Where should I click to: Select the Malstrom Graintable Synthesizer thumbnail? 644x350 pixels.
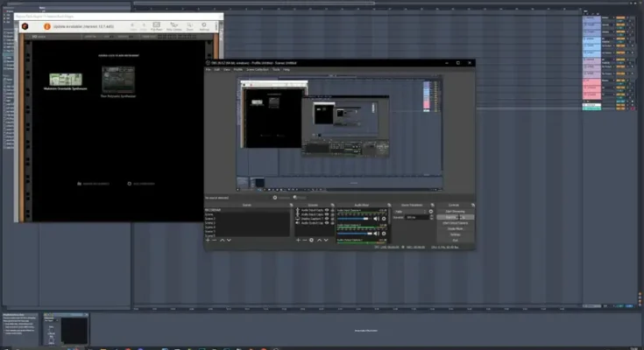point(65,80)
